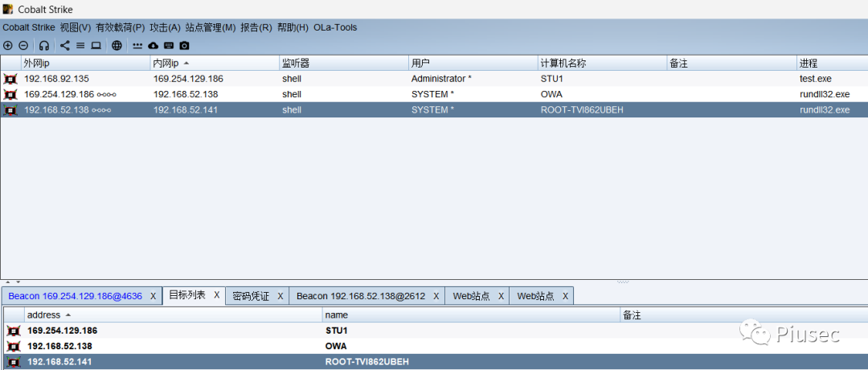Select session row with internal IP 192.168.52.141
Image resolution: width=868 pixels, height=370 pixels.
click(434, 109)
